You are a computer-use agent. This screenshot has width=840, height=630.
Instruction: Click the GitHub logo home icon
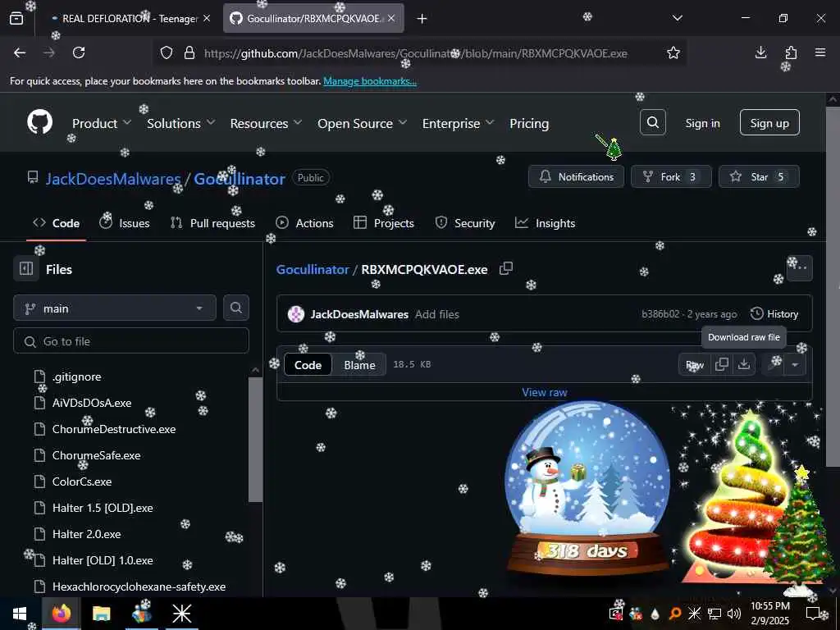click(39, 123)
